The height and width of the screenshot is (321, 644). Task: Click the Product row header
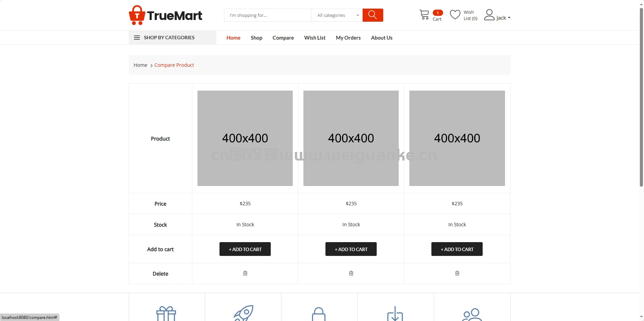pos(160,138)
